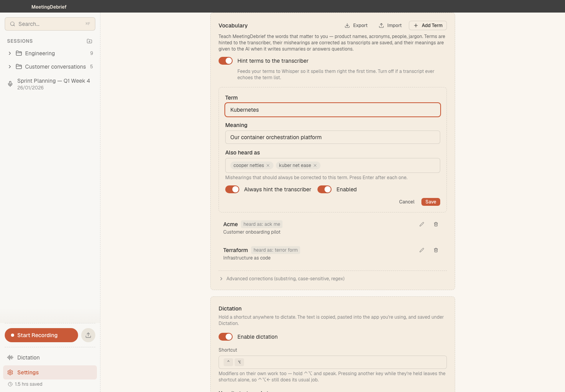The width and height of the screenshot is (565, 392).
Task: Click the microphone icon of Sprint Planning session
Action: [x=10, y=84]
